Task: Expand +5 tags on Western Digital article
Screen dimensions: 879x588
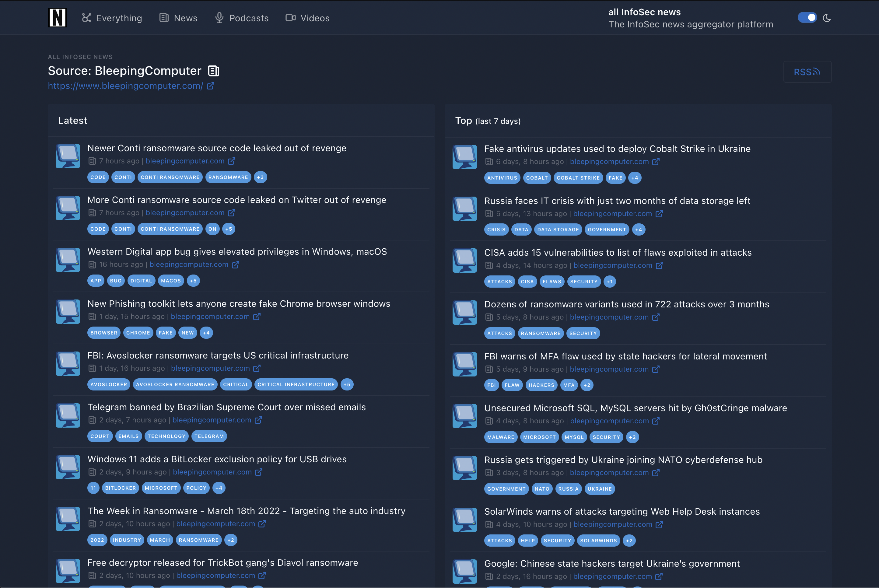Action: tap(193, 281)
